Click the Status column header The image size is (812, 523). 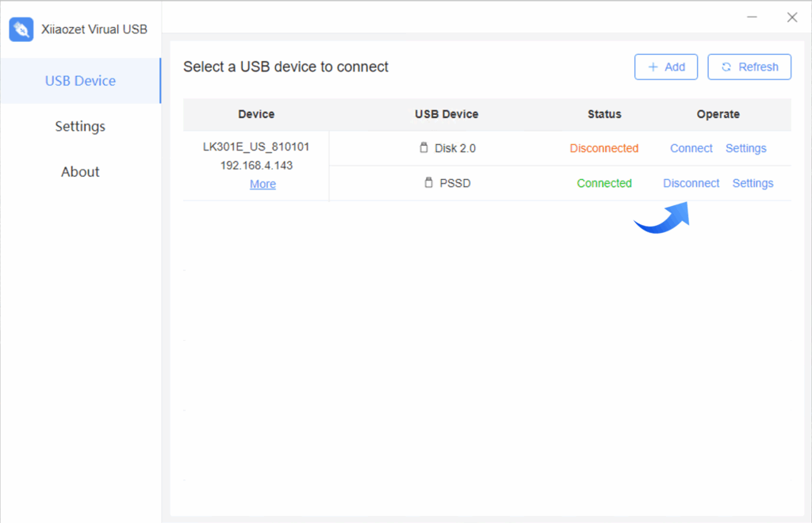coord(603,114)
